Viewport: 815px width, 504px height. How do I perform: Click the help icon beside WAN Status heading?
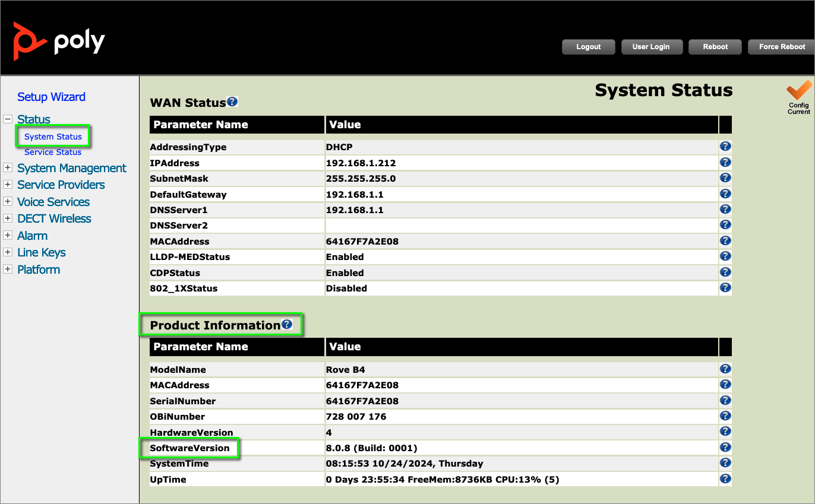point(232,102)
